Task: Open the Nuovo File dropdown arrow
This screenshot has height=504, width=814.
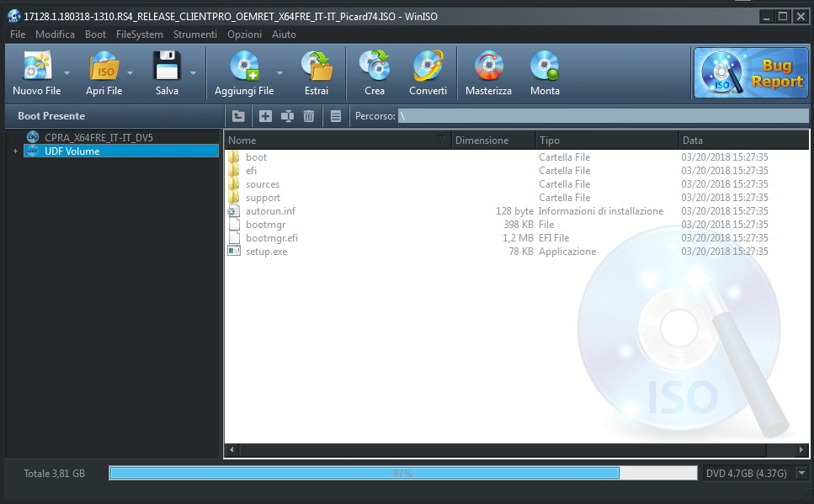Action: (67, 73)
